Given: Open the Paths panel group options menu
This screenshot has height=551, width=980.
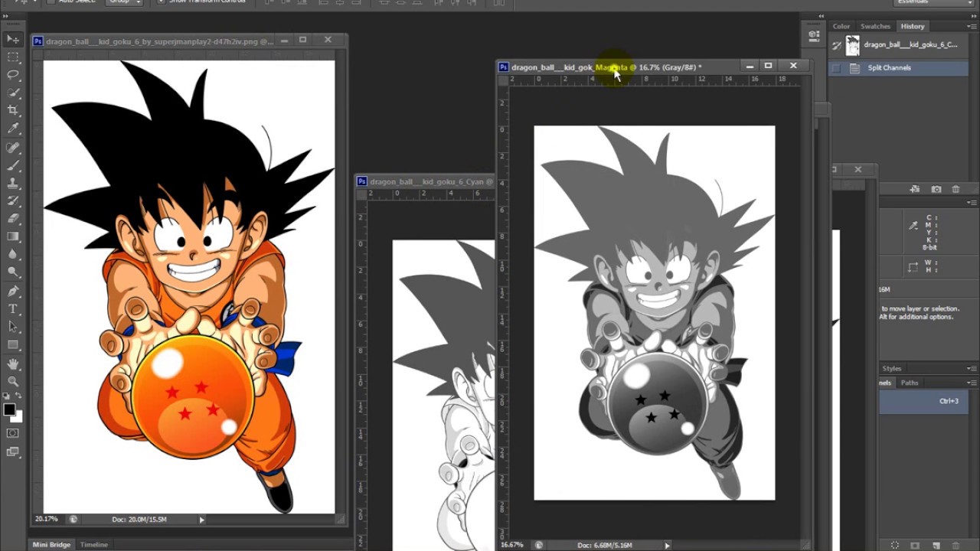Looking at the screenshot, I should coord(970,383).
